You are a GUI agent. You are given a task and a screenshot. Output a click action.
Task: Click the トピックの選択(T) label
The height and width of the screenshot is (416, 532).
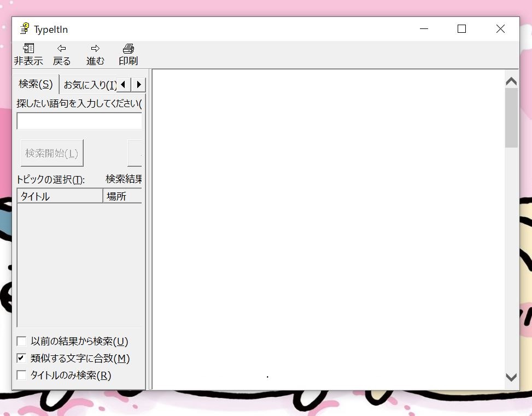(50, 179)
